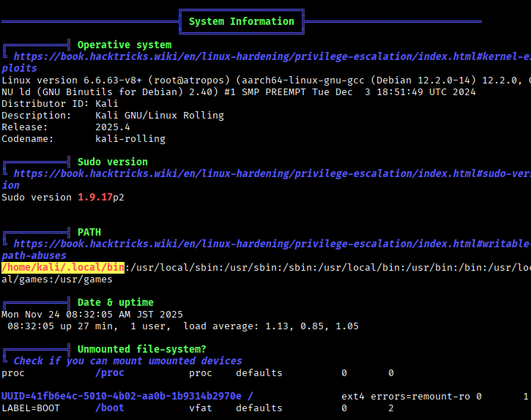Click the UUID=41fb6e4c filesystem entry

pyautogui.click(x=121, y=396)
